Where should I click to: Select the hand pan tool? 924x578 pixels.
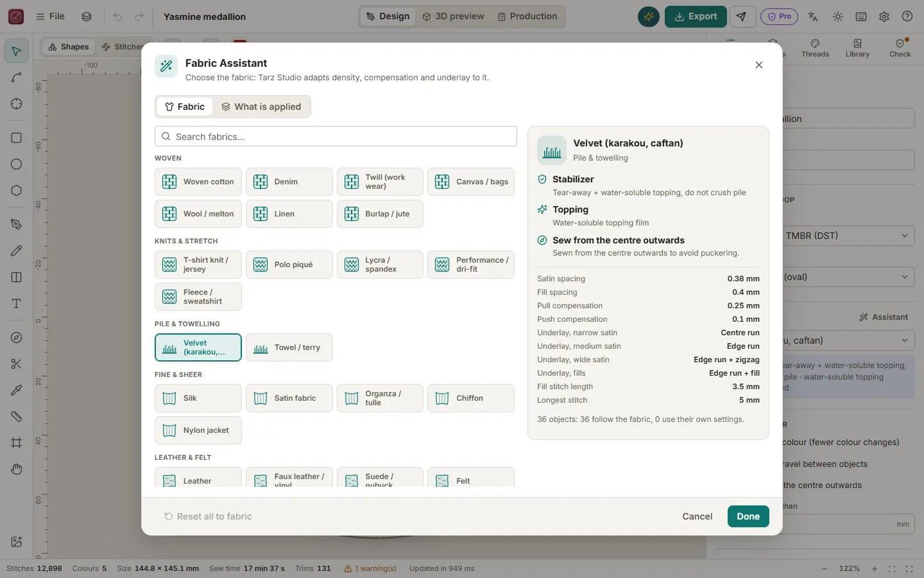click(x=17, y=469)
